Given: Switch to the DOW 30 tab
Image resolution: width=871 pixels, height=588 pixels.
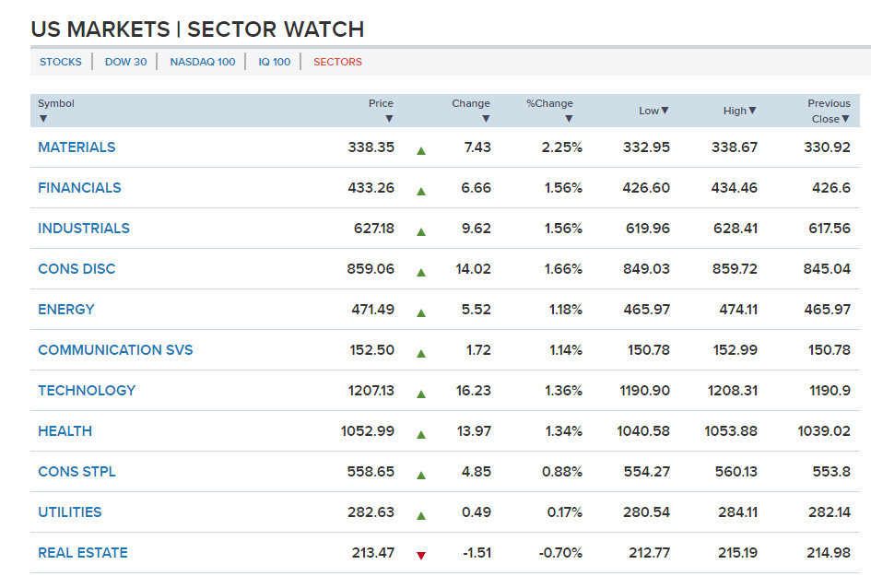Looking at the screenshot, I should 125,62.
